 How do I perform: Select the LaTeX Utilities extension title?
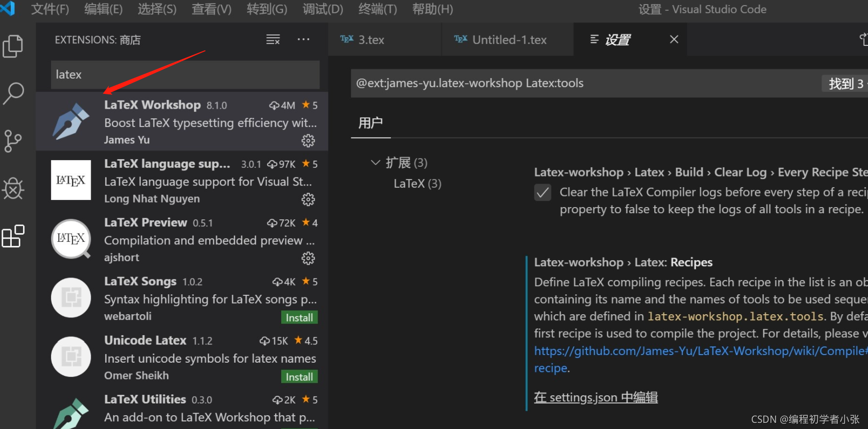pyautogui.click(x=145, y=399)
